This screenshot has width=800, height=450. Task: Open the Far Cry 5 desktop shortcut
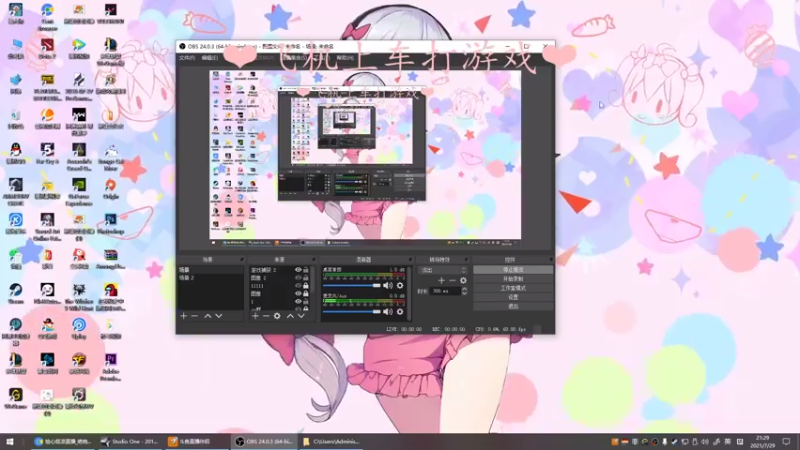(x=47, y=153)
